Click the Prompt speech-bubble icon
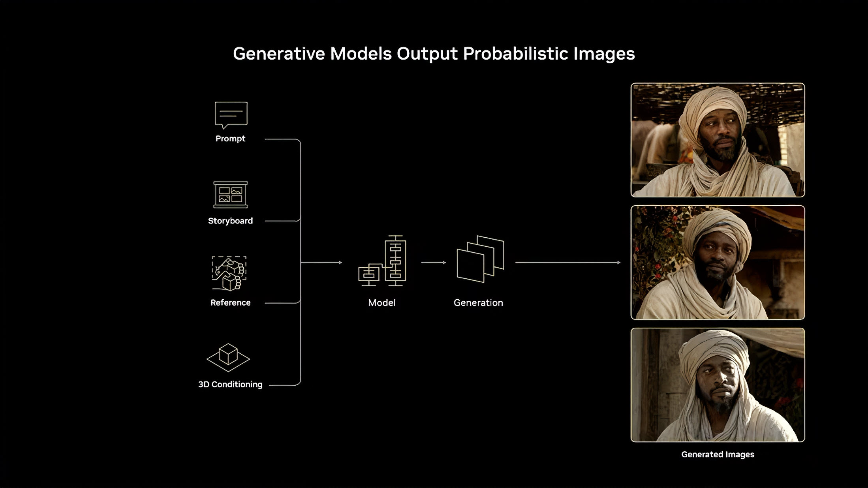This screenshot has width=868, height=488. click(x=231, y=115)
